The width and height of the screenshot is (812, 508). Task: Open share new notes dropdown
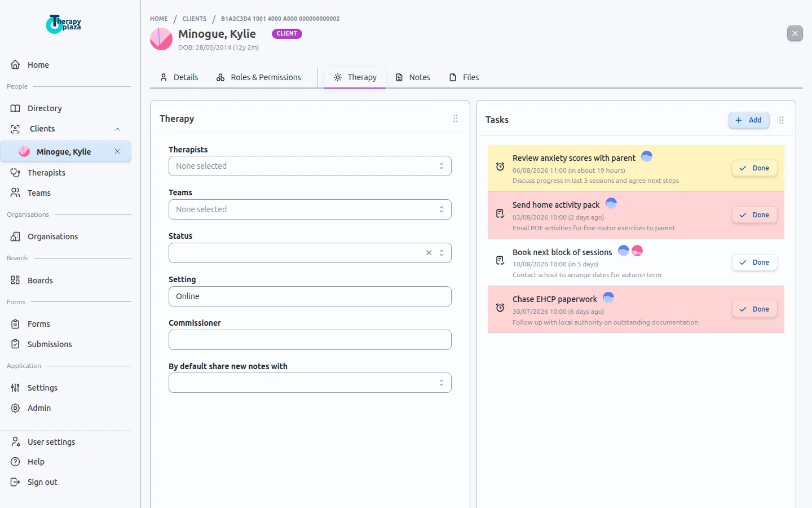[310, 383]
